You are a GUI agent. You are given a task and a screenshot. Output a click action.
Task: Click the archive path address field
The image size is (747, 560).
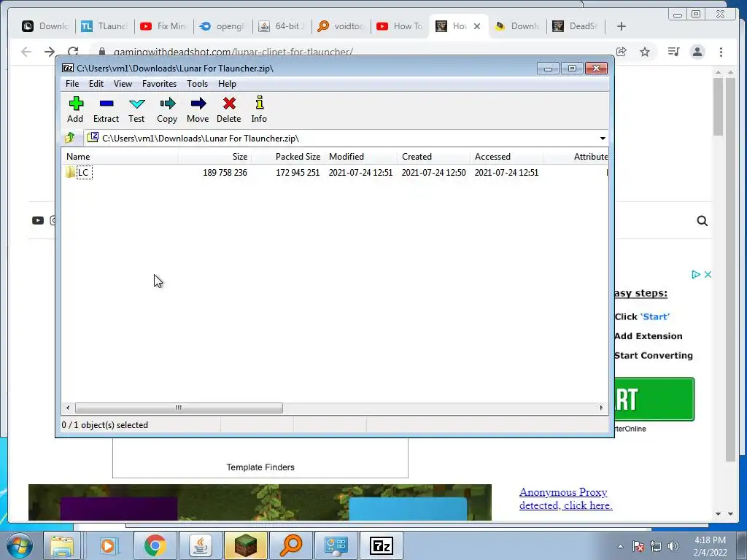click(345, 139)
